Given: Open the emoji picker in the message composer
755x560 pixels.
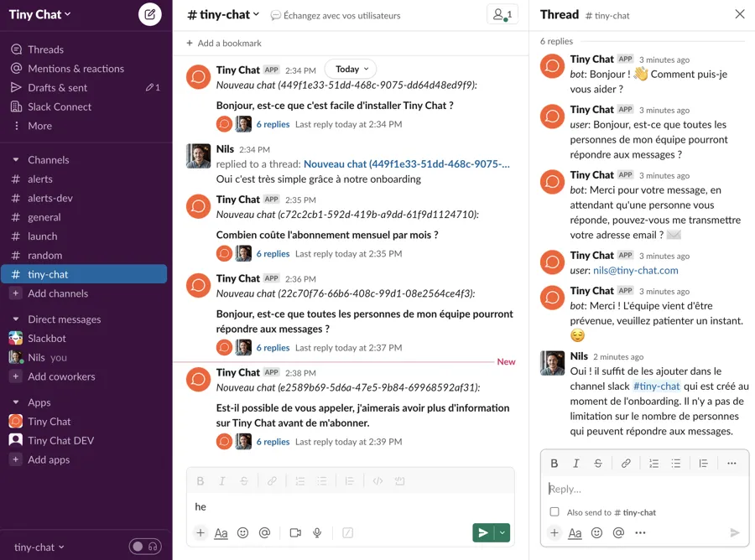Looking at the screenshot, I should coord(242,532).
